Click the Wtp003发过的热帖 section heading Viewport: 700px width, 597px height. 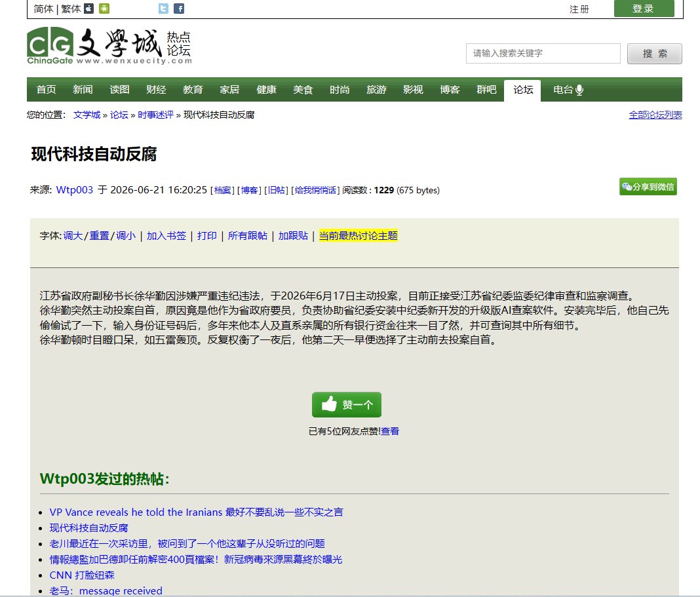(x=104, y=479)
